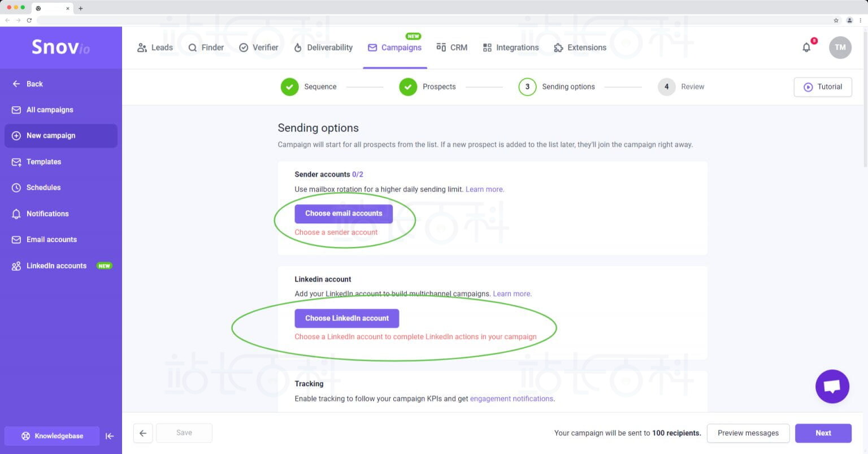Open the CRM menu
The height and width of the screenshot is (454, 868).
[x=452, y=47]
